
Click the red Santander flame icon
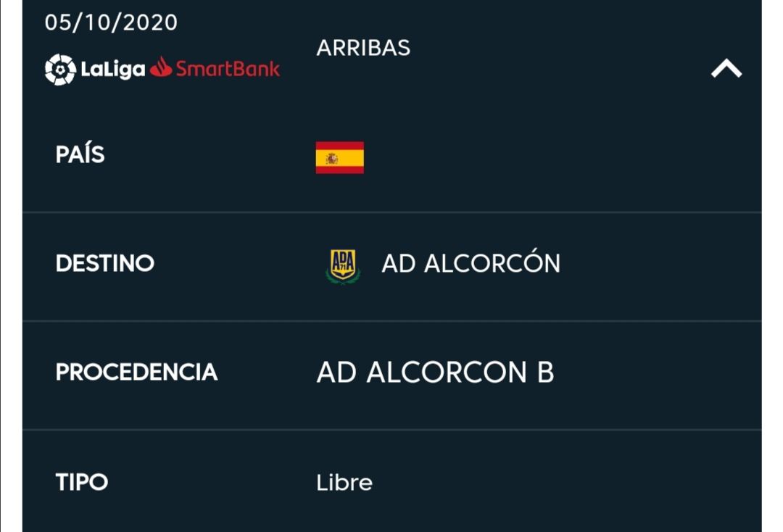click(x=161, y=69)
